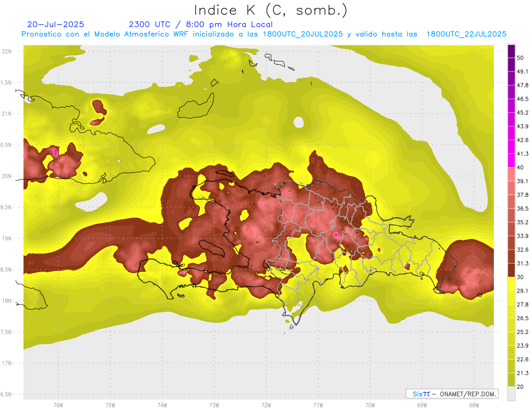Viewport: 532px width, 411px height.
Task: Click the 'Indice K (C, somb.)' title
Action: tap(270, 10)
